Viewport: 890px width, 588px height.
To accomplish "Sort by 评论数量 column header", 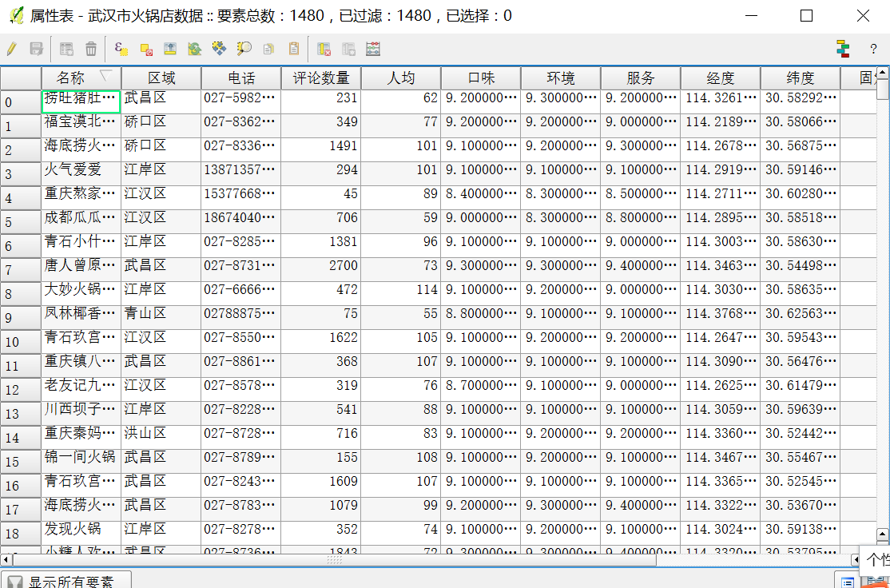I will (321, 78).
